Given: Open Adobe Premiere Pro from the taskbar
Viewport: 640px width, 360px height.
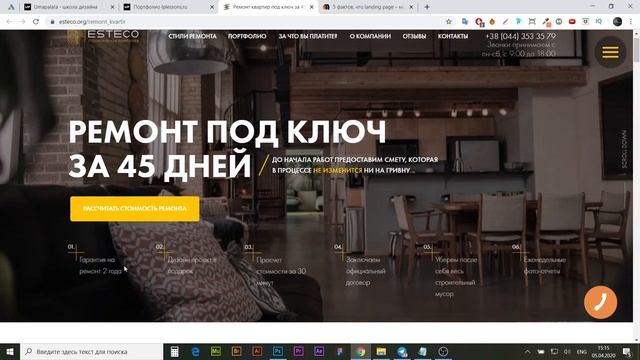Looking at the screenshot, I should coord(298,351).
